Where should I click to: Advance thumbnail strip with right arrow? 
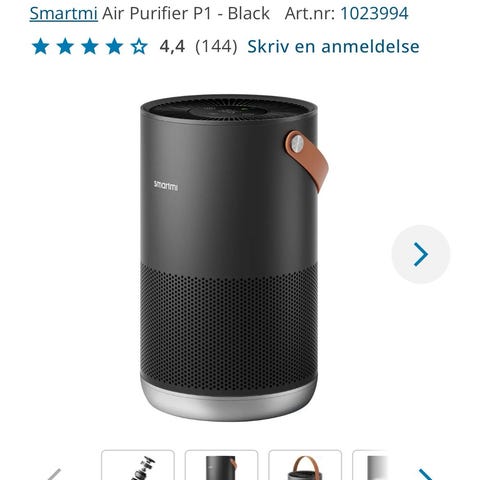click(x=426, y=473)
